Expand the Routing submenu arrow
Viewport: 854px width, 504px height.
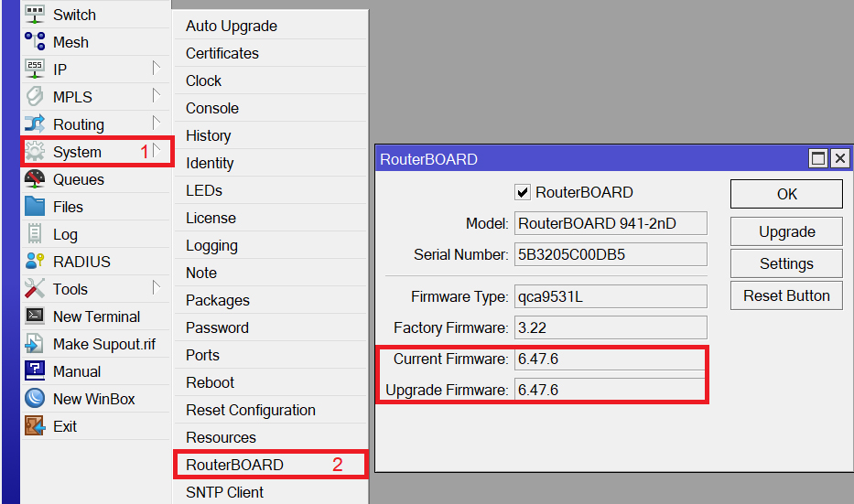tap(157, 123)
